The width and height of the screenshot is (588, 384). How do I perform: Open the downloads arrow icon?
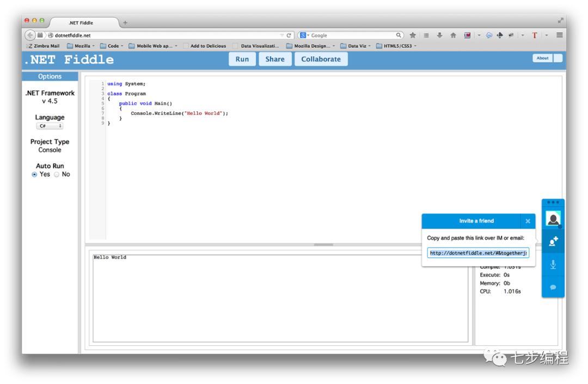tap(439, 35)
